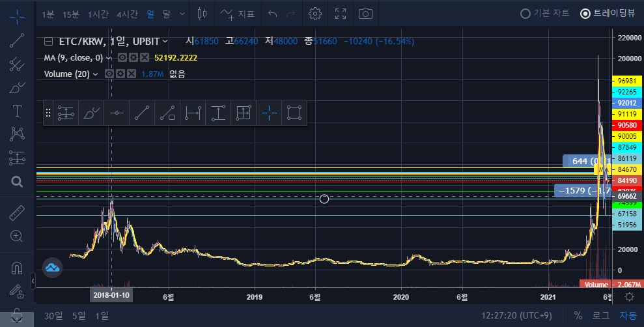Toggle the magnet mode icon

(x=17, y=268)
